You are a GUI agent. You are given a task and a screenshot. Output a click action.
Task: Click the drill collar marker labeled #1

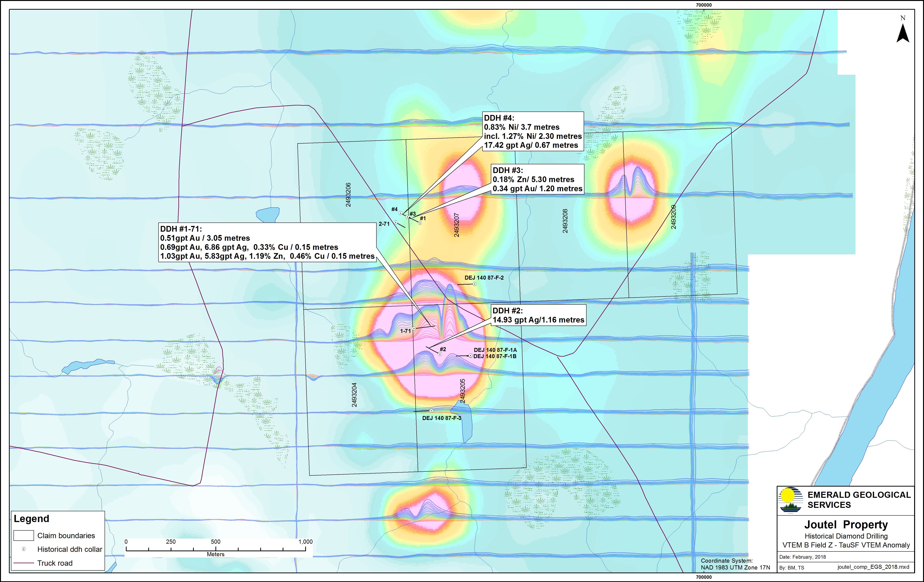click(420, 223)
